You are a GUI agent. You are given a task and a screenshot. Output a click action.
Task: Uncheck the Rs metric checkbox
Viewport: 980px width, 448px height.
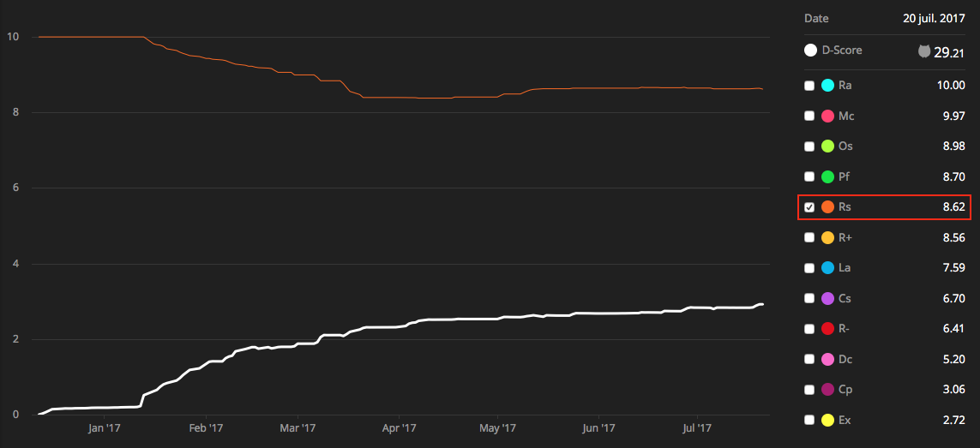point(809,207)
